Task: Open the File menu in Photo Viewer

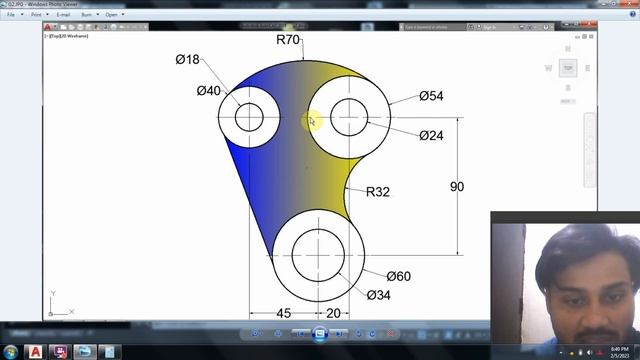Action: click(11, 15)
